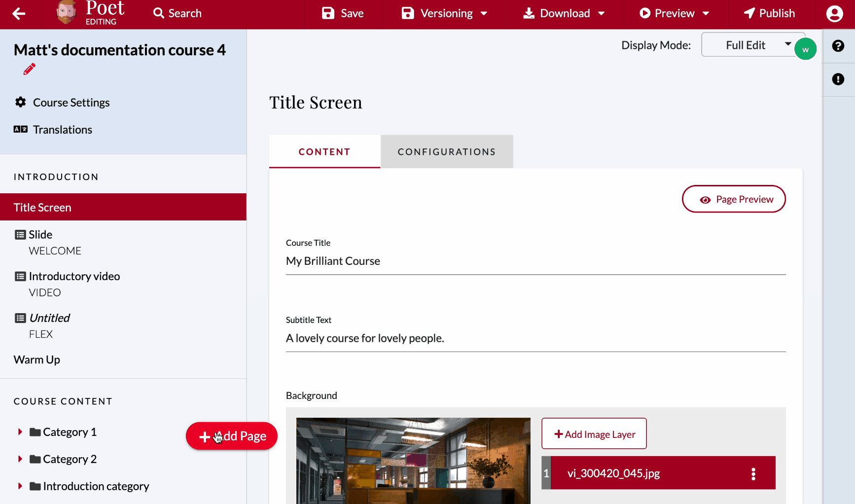Open the vi_300420_045.jpg layer options menu
Screen dimensions: 855x504
753,473
